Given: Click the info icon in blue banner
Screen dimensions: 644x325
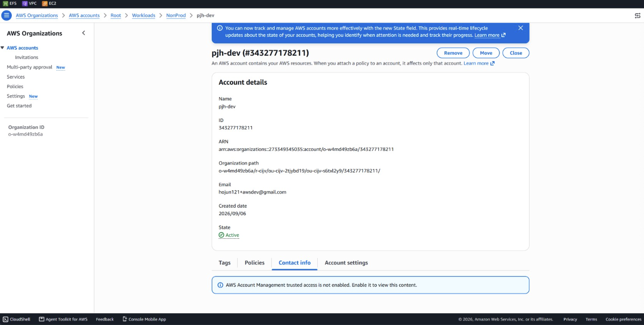Looking at the screenshot, I should coord(220,28).
